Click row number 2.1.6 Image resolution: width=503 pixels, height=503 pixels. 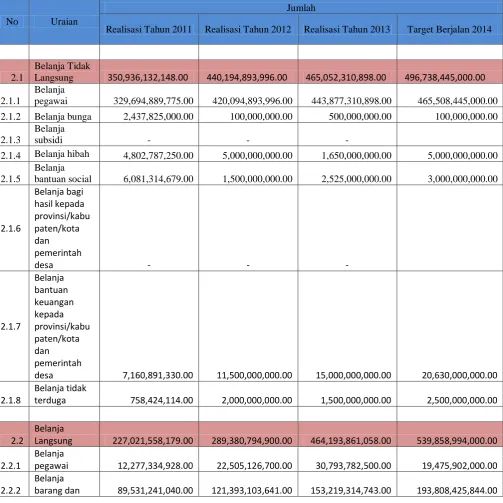10,229
